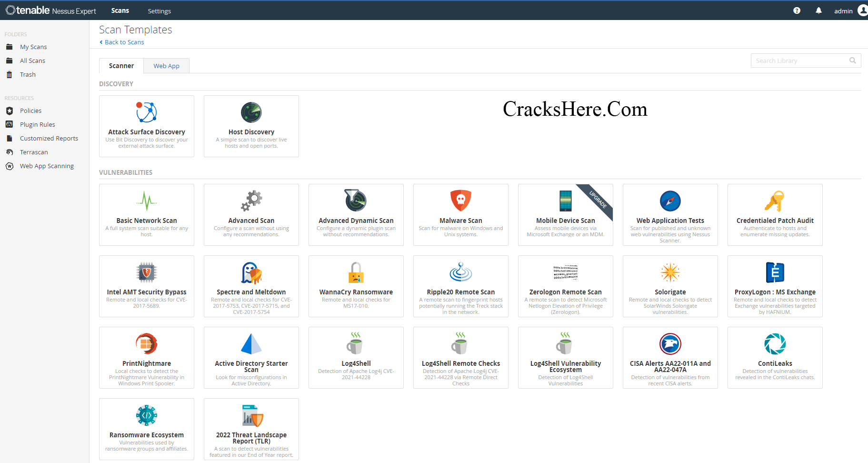Click the ContiLeaks description text
Image resolution: width=868 pixels, height=463 pixels.
point(775,374)
